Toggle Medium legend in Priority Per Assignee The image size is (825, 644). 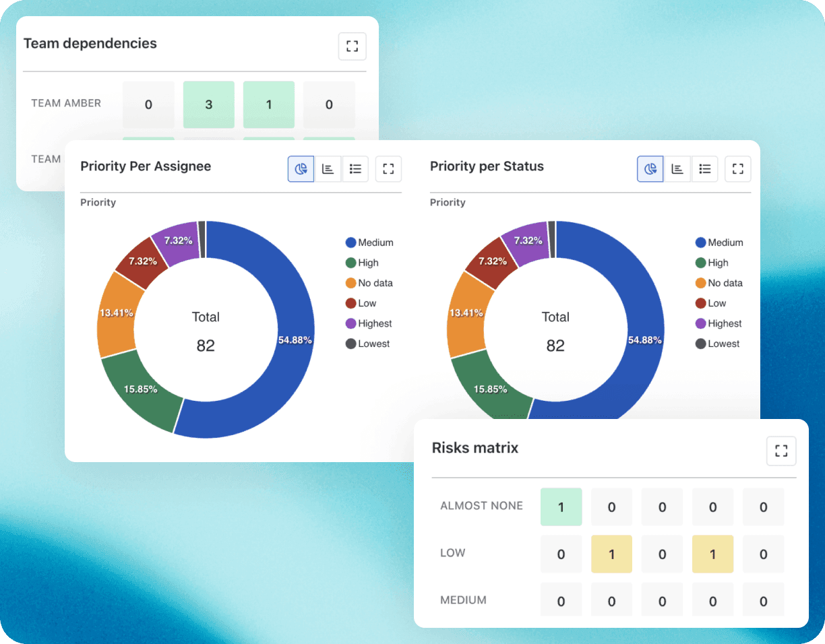[x=369, y=243]
